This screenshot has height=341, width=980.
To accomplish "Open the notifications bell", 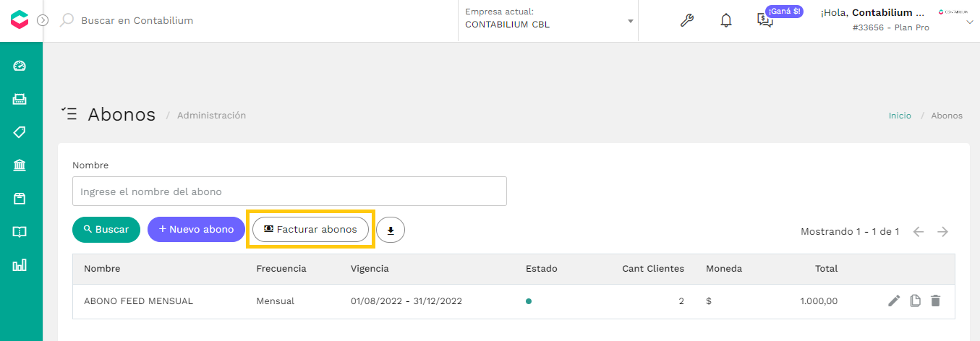I will pyautogui.click(x=726, y=20).
